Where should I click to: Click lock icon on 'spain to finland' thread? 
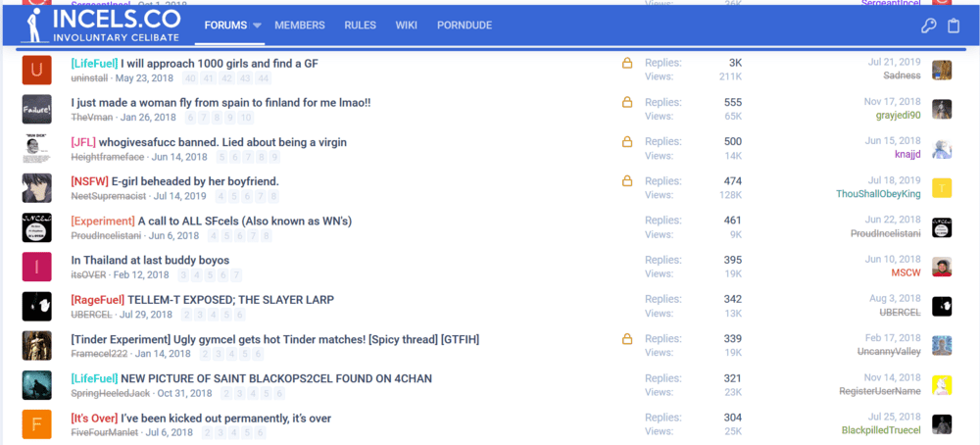[x=627, y=103]
